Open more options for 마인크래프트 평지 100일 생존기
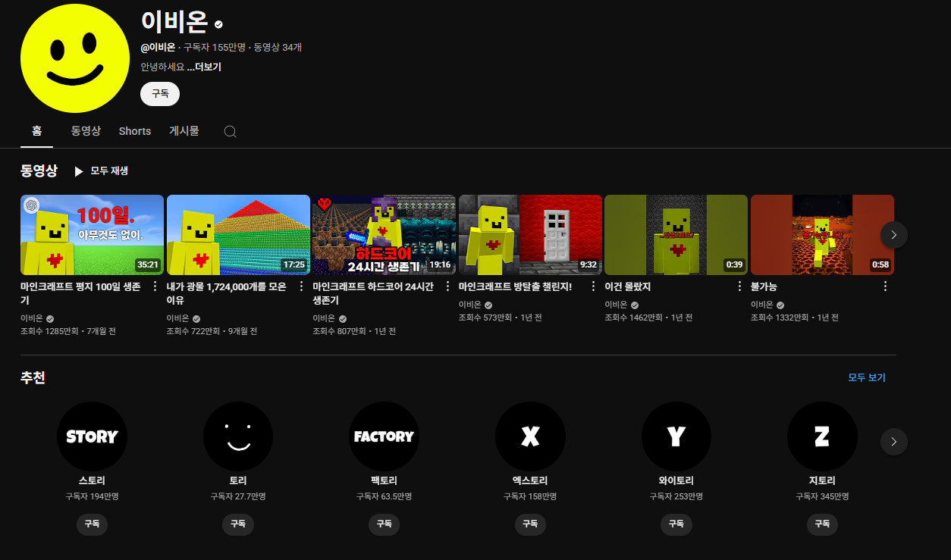The width and height of the screenshot is (951, 560). tap(155, 286)
